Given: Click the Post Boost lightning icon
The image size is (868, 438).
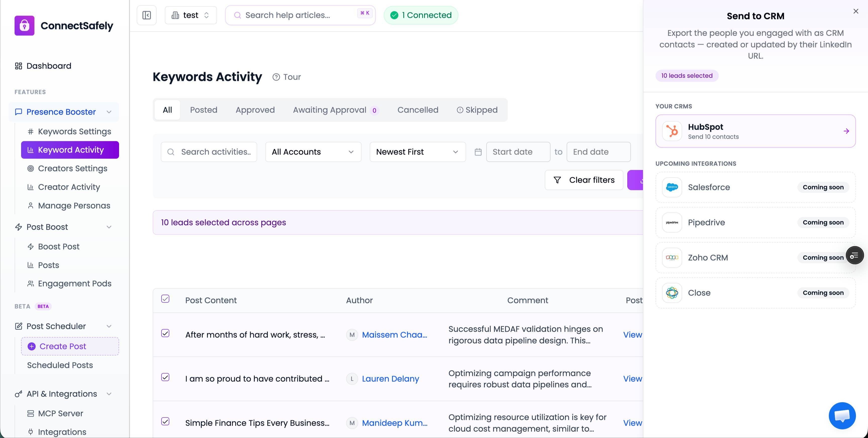Looking at the screenshot, I should tap(19, 227).
